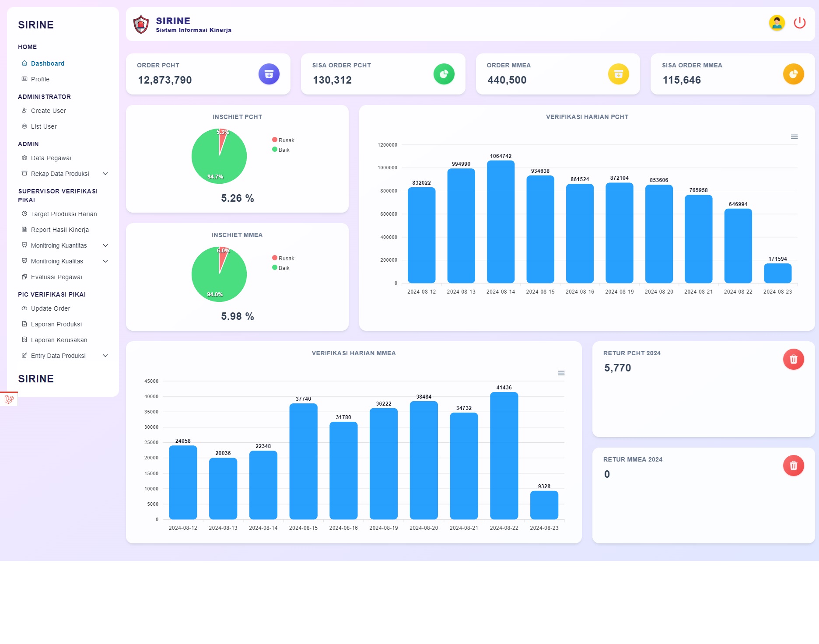The width and height of the screenshot is (819, 644).
Task: Click the red power logout icon
Action: coord(799,23)
